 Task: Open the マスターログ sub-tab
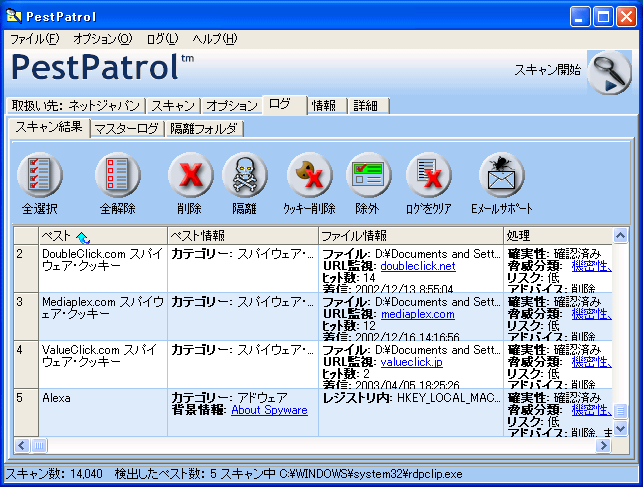[x=127, y=129]
